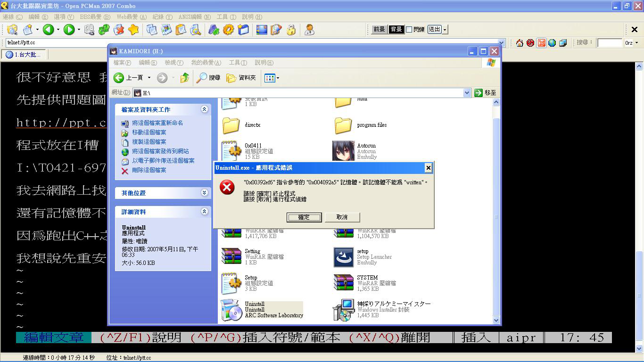The width and height of the screenshot is (644, 362).
Task: Switch to the 1.台大批... tab in PCMan
Action: [x=24, y=55]
